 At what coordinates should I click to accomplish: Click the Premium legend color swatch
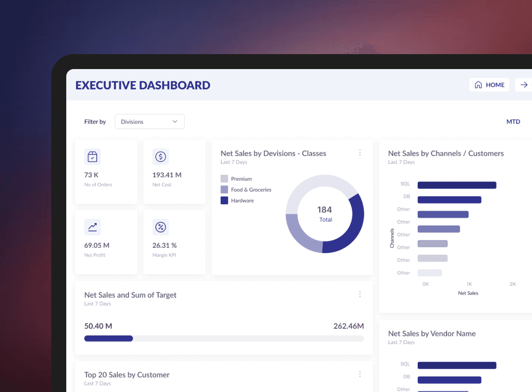pyautogui.click(x=224, y=179)
